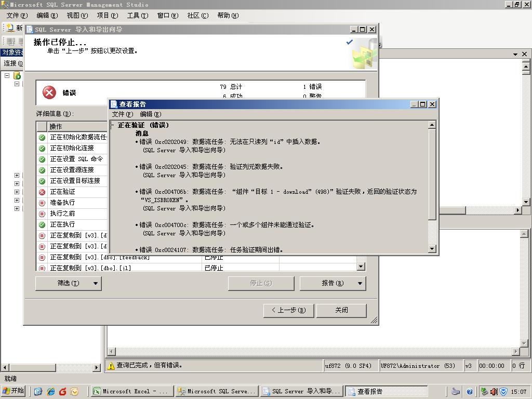Click the red error icon beside 错误
Screen dimensions: 532x399
coord(49,92)
